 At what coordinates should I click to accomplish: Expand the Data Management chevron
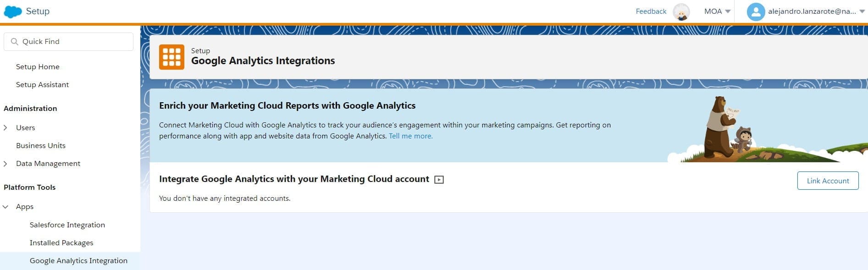[6, 164]
